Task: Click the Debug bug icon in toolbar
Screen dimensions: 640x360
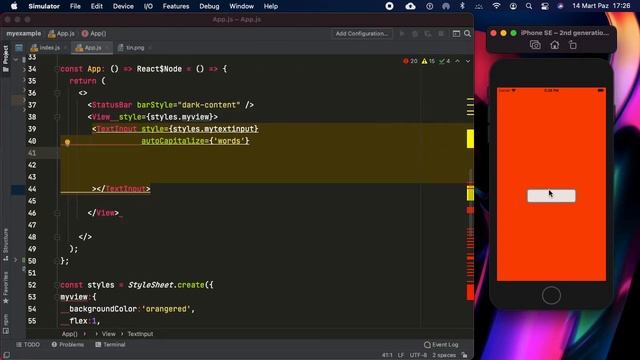Action: coord(415,34)
